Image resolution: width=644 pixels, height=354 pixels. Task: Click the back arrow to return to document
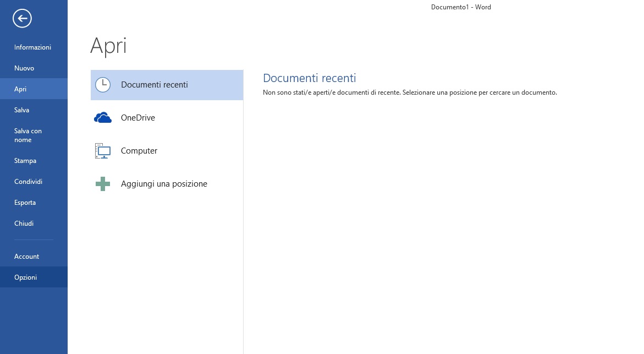(x=22, y=19)
